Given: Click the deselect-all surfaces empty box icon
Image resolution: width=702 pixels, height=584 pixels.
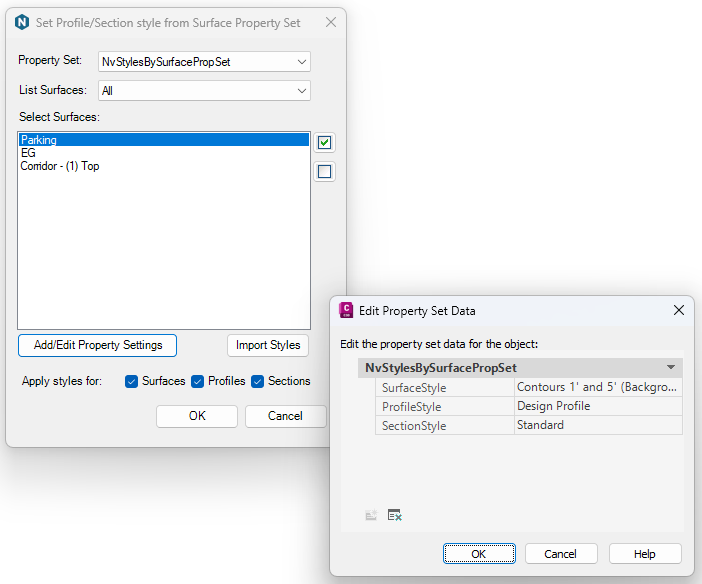Looking at the screenshot, I should 324,171.
